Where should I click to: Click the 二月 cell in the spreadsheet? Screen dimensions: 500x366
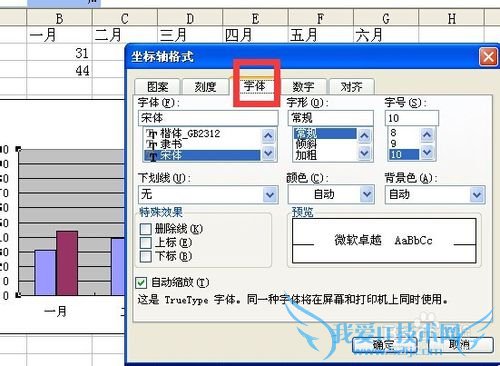pyautogui.click(x=125, y=35)
